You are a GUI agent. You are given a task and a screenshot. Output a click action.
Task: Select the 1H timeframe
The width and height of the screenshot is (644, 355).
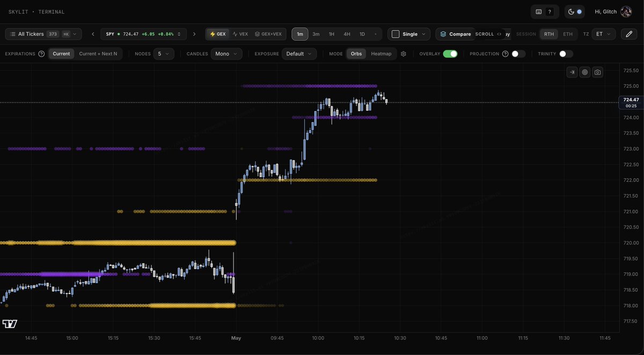click(x=332, y=34)
